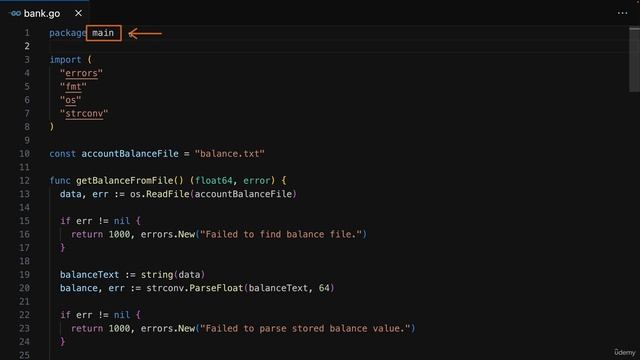Click the accountBalanceFile constant name on line 10
This screenshot has height=360, width=640.
pos(130,154)
